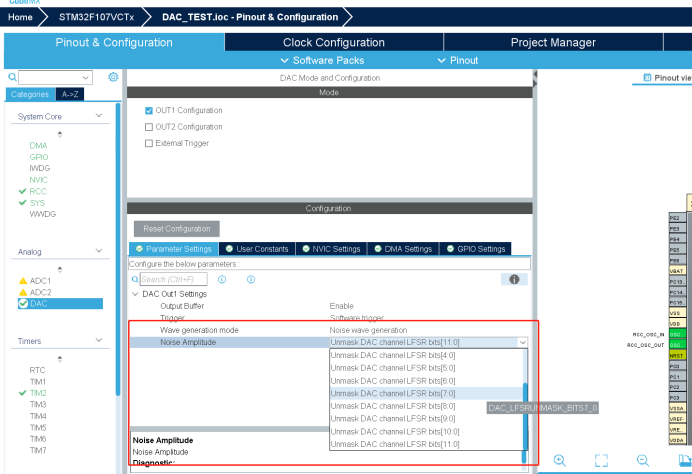
Task: Show parameter info with the i icon
Action: coord(514,279)
